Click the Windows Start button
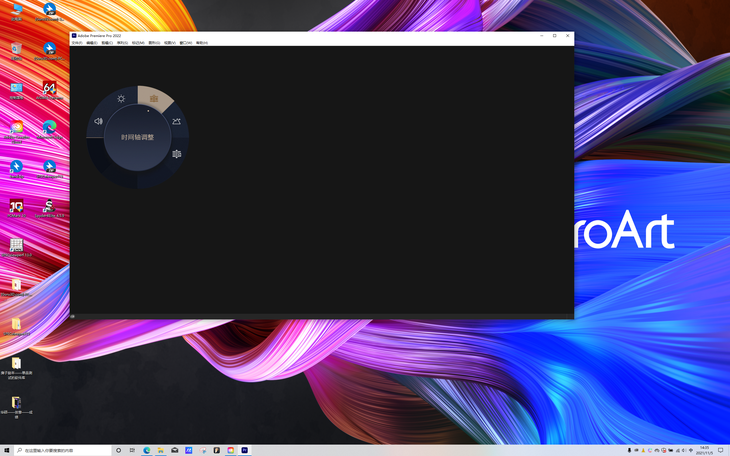 coord(7,450)
